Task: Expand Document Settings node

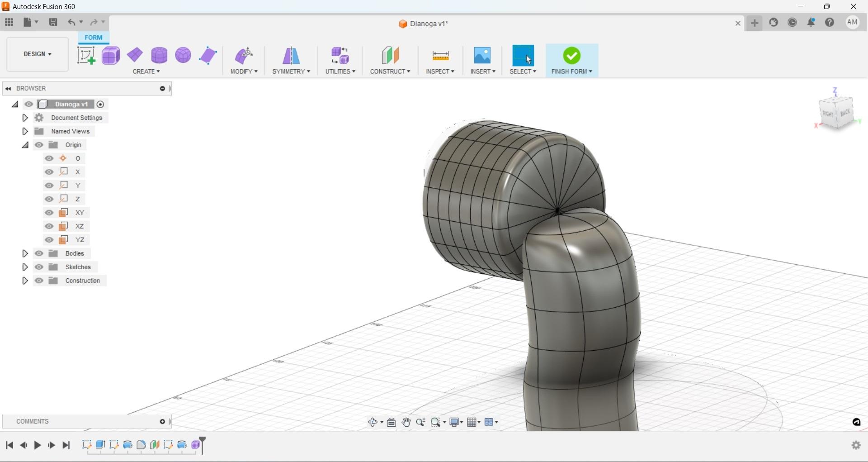Action: (25, 118)
